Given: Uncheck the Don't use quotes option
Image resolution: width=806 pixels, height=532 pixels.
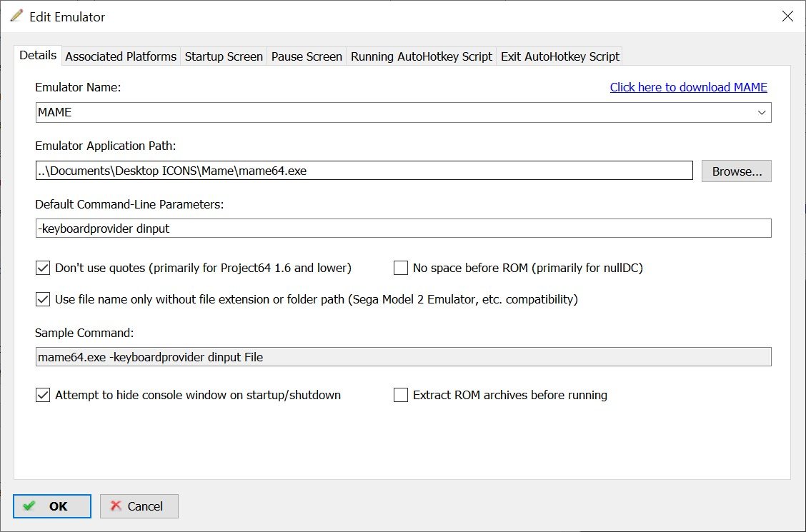Looking at the screenshot, I should click(x=43, y=268).
